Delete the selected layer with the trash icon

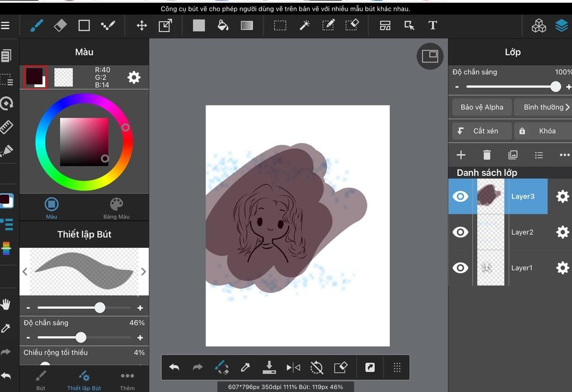click(487, 155)
